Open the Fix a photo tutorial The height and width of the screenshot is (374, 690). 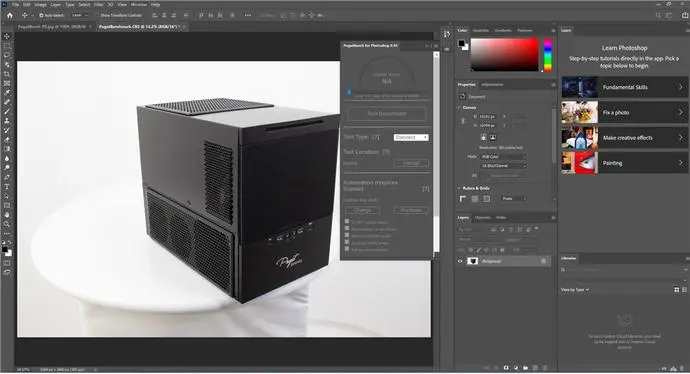click(624, 113)
